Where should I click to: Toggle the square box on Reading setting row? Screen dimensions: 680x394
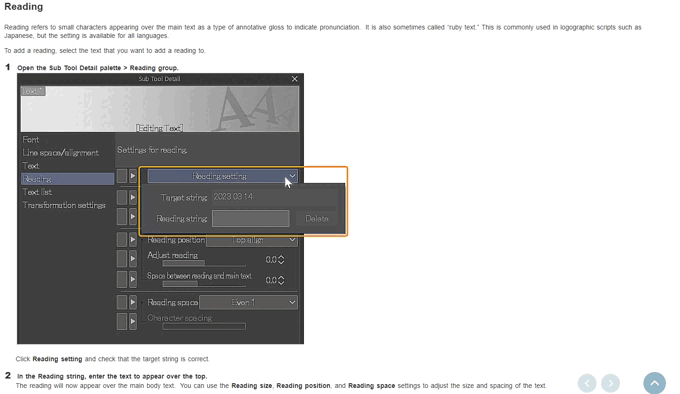(122, 176)
